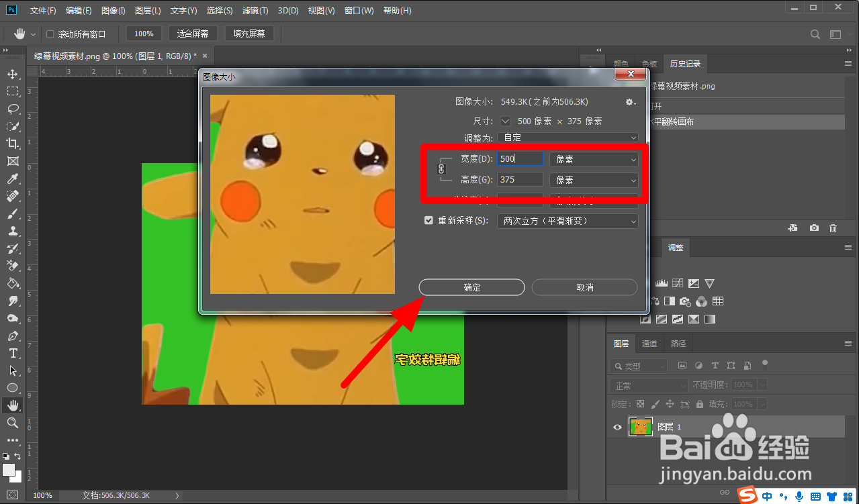Viewport: 859px width, 504px height.
Task: Select the History Brush tool
Action: [12, 248]
